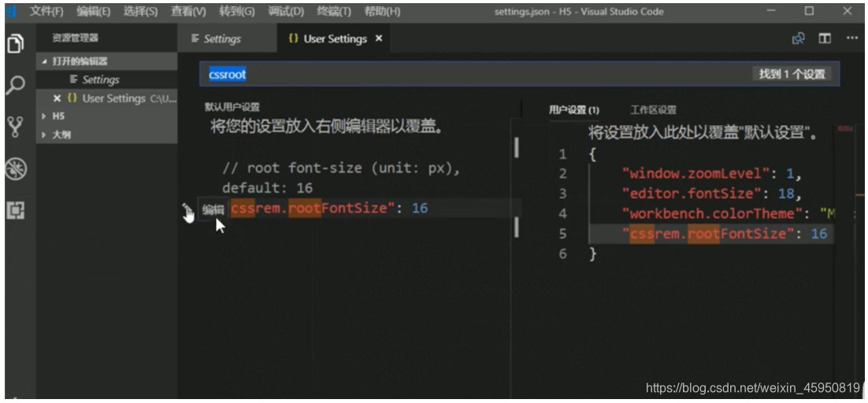Screen dimensions: 868x403
Task: Select the 用户设置 (1) tab
Action: click(x=573, y=109)
